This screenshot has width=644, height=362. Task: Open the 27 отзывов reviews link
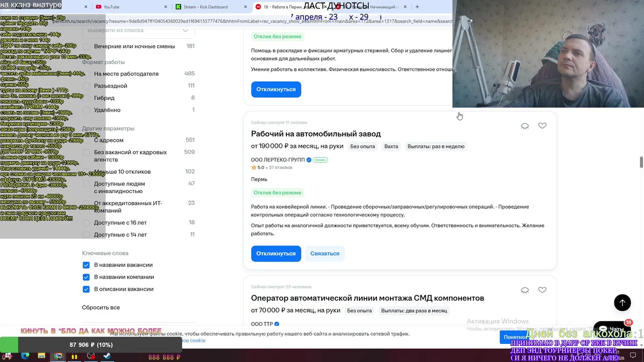[x=281, y=167]
